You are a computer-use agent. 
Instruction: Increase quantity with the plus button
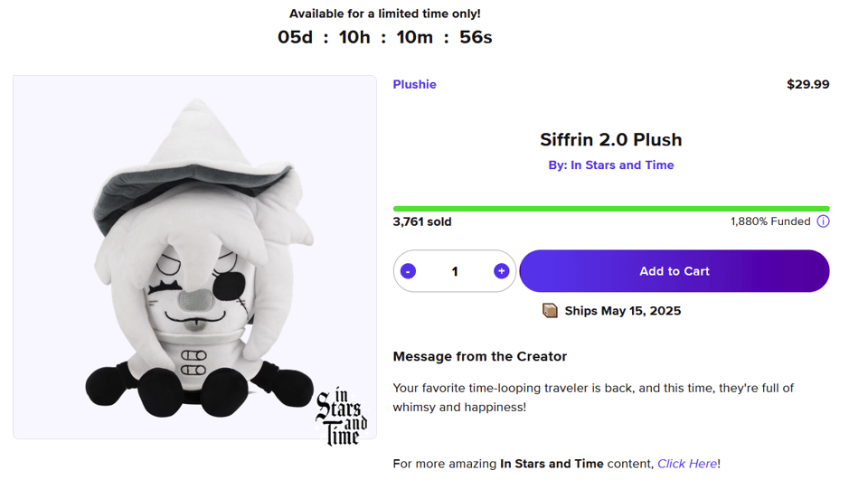501,271
